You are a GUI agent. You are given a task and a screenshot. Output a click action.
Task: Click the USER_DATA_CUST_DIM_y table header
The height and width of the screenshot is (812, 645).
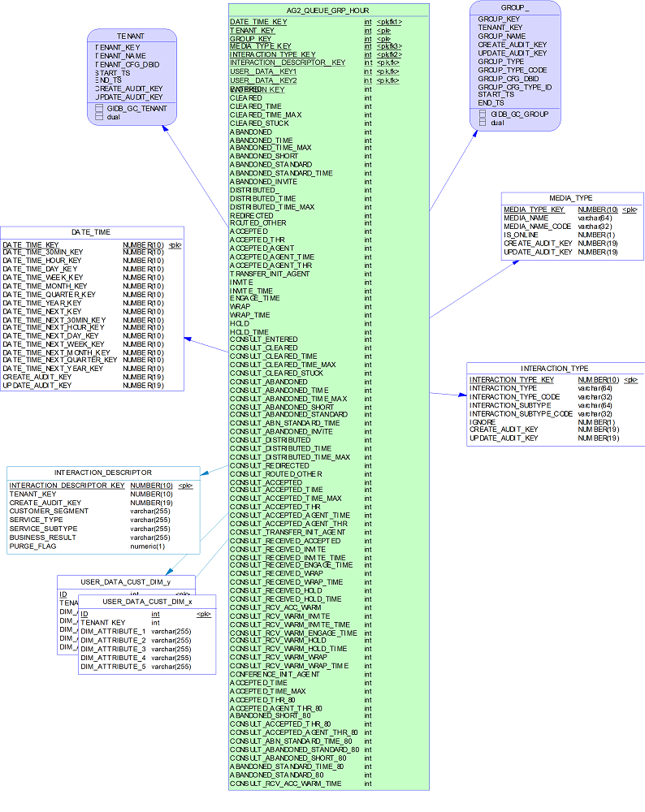click(125, 581)
